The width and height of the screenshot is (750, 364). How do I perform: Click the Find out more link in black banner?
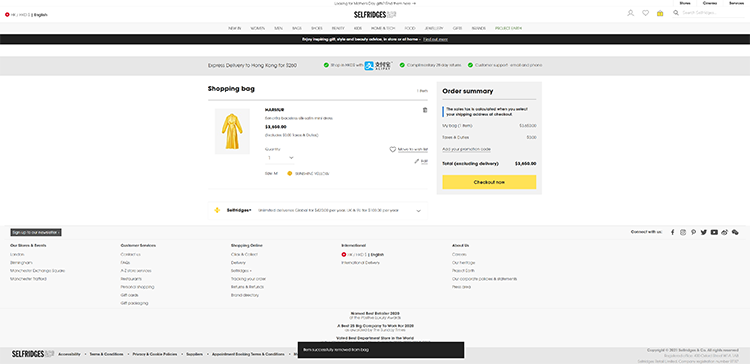tap(435, 39)
